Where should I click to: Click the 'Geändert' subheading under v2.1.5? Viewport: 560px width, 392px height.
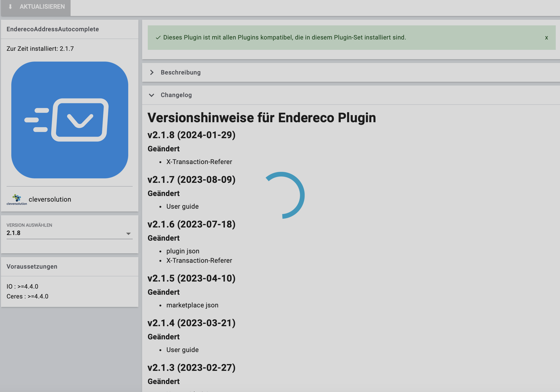coord(164,292)
